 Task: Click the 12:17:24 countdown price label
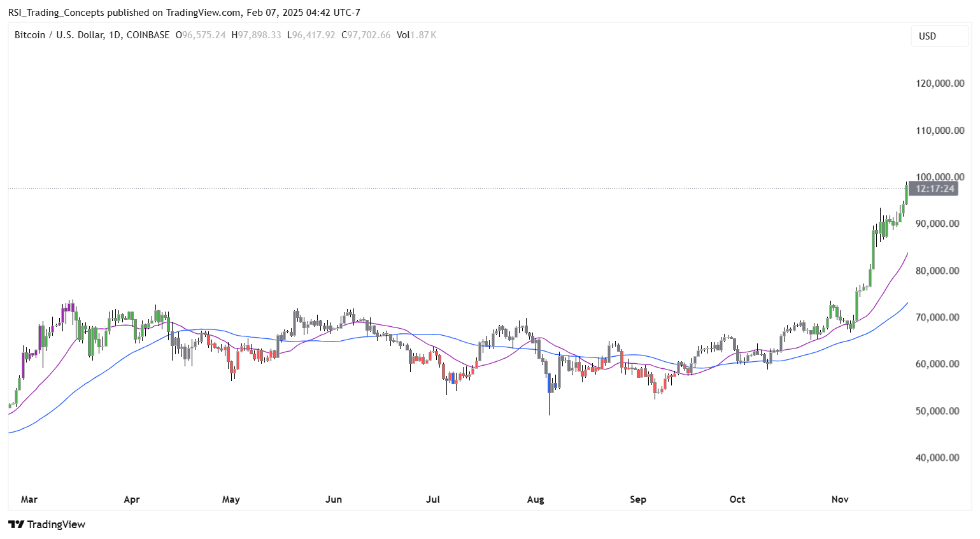pos(934,189)
